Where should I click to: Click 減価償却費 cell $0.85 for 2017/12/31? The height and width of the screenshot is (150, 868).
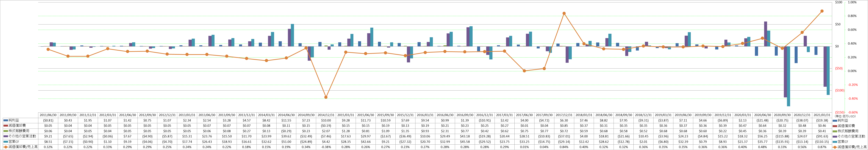coord(564,126)
